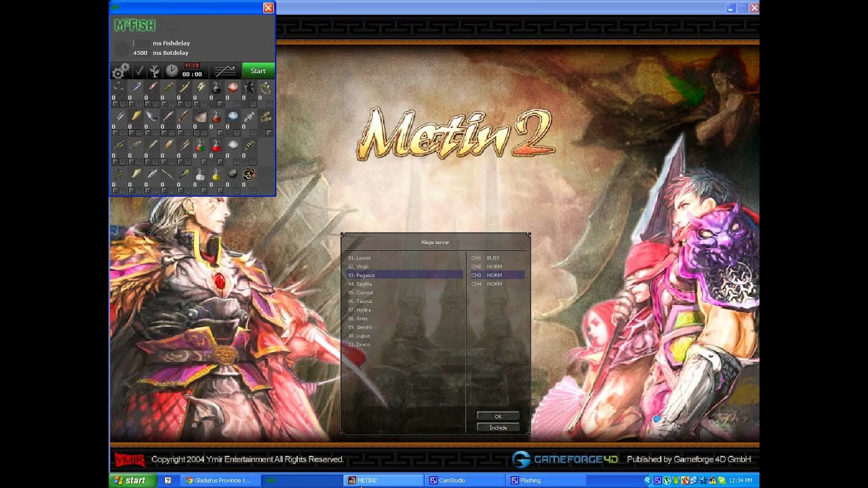Click the 00:00 timer display

tap(192, 74)
